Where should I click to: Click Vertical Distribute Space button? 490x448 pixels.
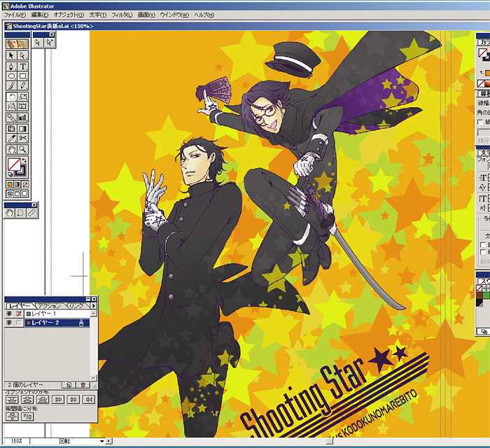click(12, 416)
